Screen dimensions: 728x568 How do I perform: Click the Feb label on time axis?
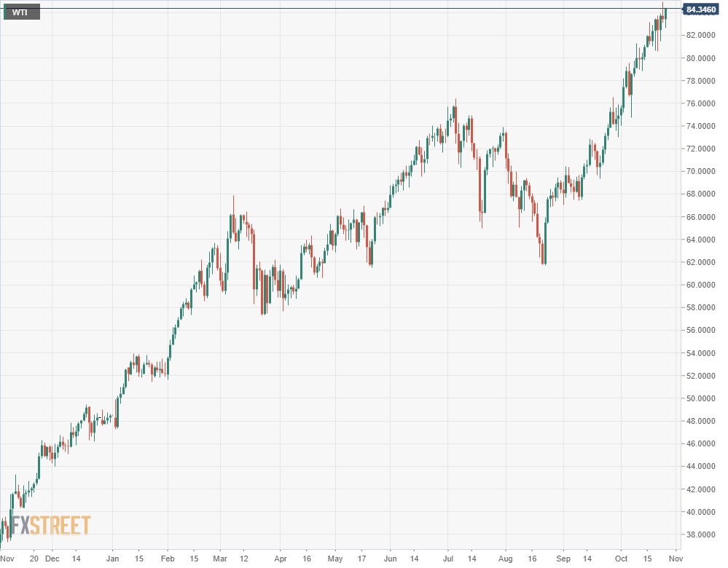pos(168,559)
